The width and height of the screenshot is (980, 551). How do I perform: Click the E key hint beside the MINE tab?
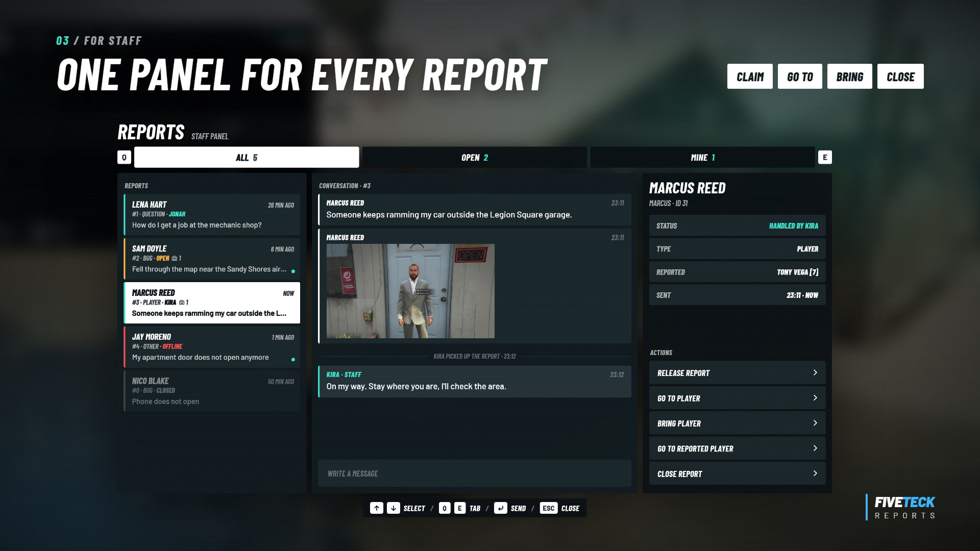(x=825, y=157)
